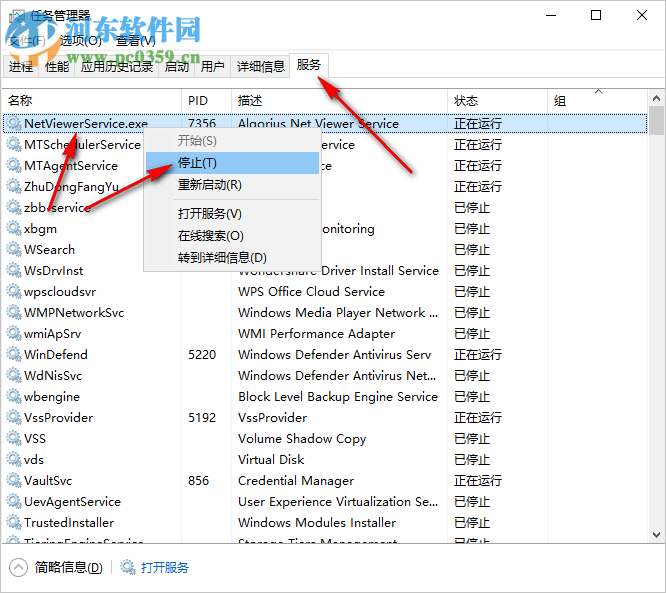Click PID 5192 of VssProvider
The height and width of the screenshot is (593, 666).
pyautogui.click(x=202, y=418)
